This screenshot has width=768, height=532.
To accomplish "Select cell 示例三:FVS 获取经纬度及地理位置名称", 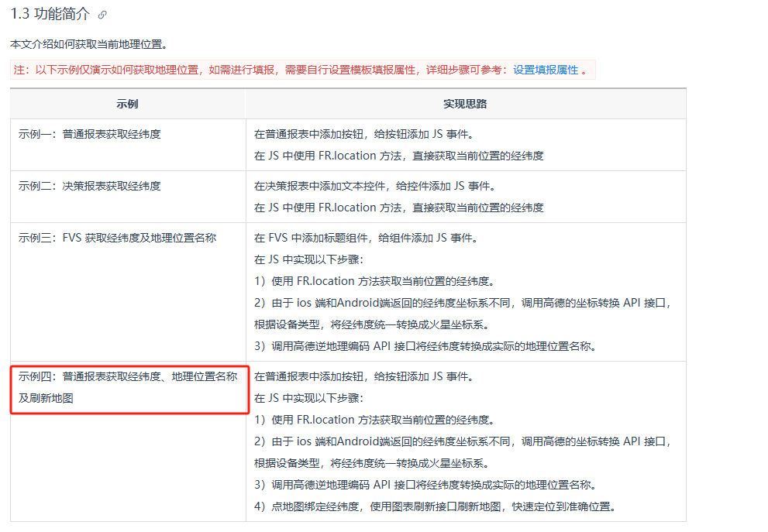I will pyautogui.click(x=128, y=292).
